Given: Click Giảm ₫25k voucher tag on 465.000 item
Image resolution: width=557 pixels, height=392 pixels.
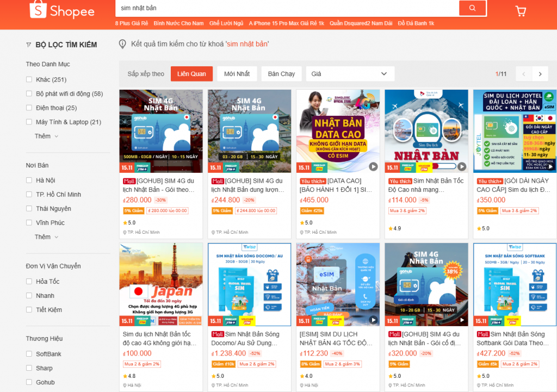Looking at the screenshot, I should point(312,210).
